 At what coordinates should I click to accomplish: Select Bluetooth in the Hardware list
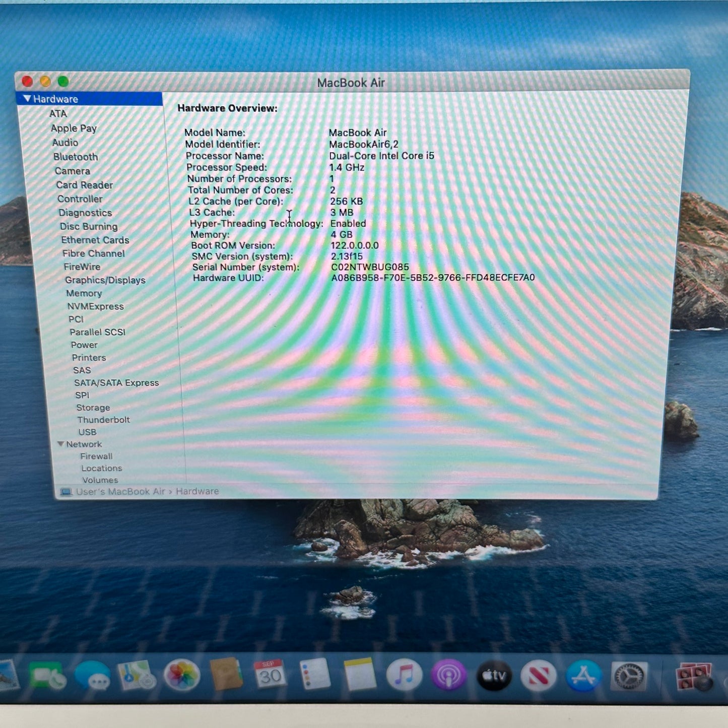coord(76,157)
